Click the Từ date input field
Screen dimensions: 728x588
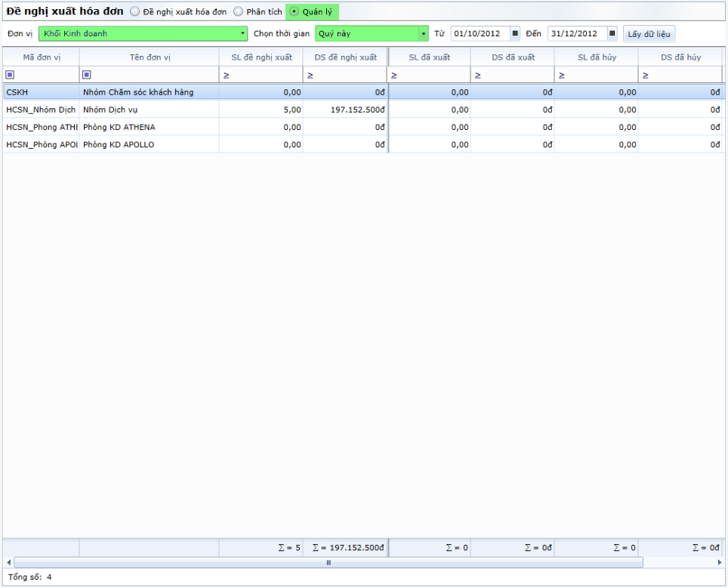pos(480,34)
